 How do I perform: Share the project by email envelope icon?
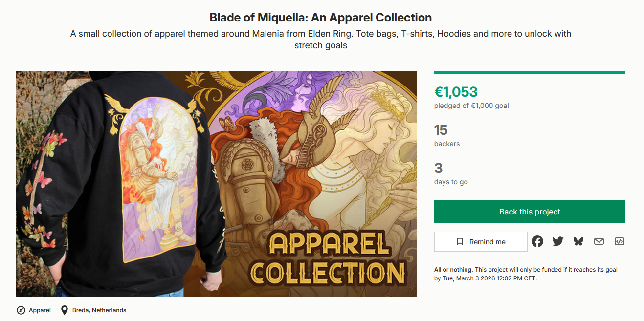[599, 241]
